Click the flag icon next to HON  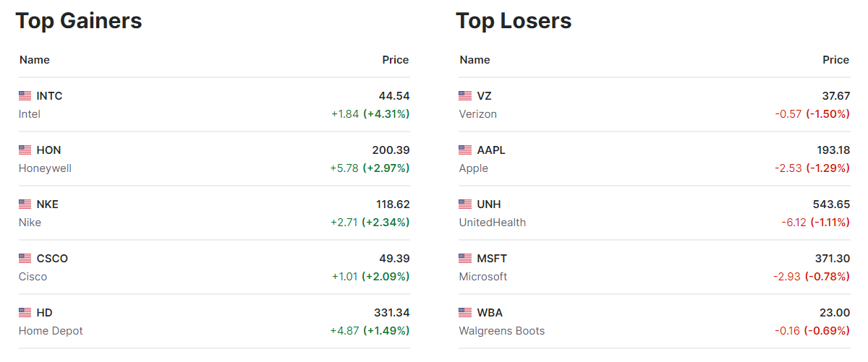pyautogui.click(x=25, y=150)
